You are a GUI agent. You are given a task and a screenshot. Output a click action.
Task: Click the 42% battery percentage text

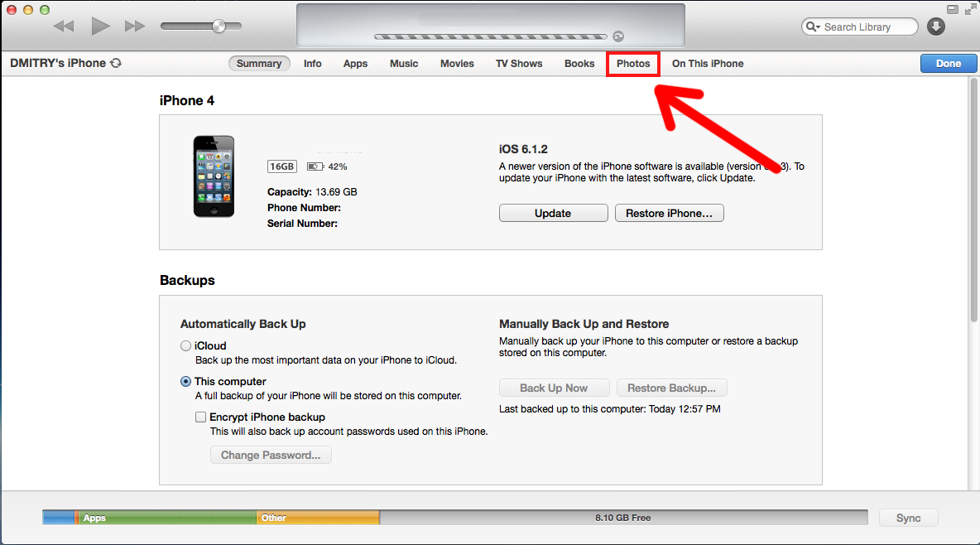click(338, 166)
